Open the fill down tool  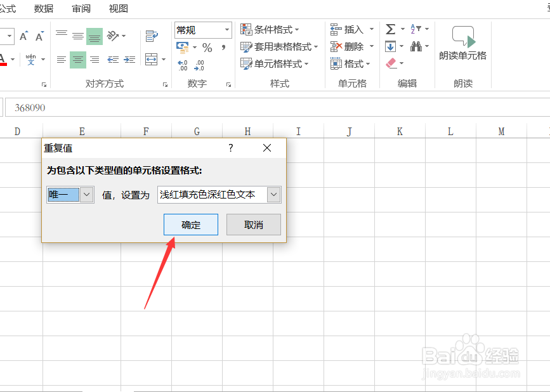[390, 46]
